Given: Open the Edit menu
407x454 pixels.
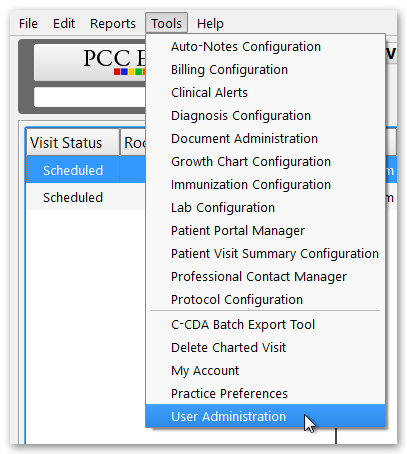Looking at the screenshot, I should click(64, 24).
